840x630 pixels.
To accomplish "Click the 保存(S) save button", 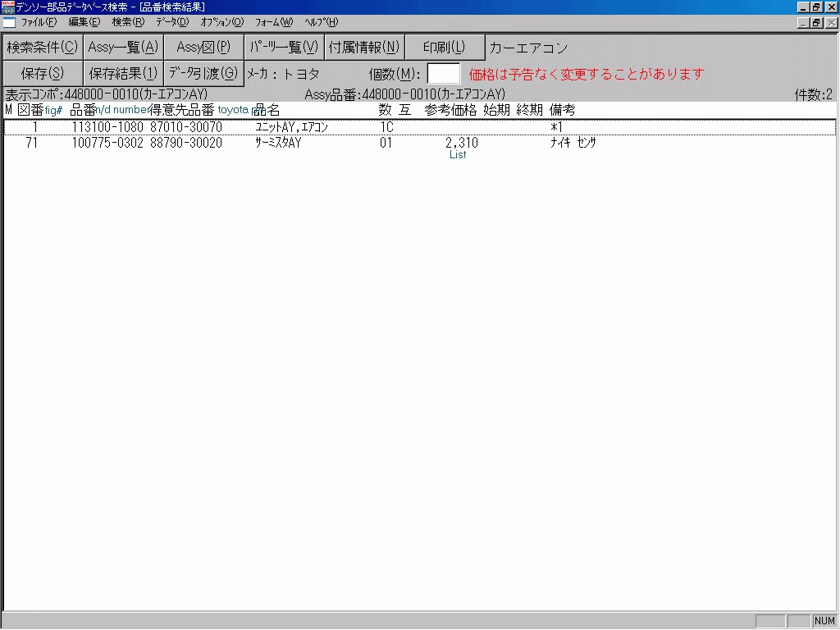I will click(41, 73).
